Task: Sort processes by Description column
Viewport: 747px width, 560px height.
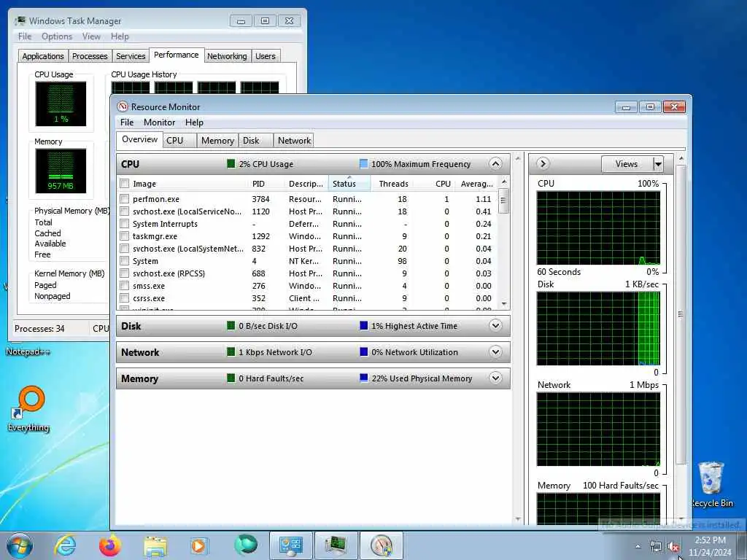Action: tap(306, 184)
